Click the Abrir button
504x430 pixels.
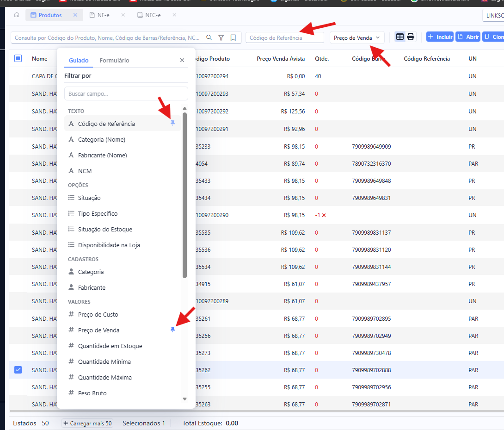[468, 37]
